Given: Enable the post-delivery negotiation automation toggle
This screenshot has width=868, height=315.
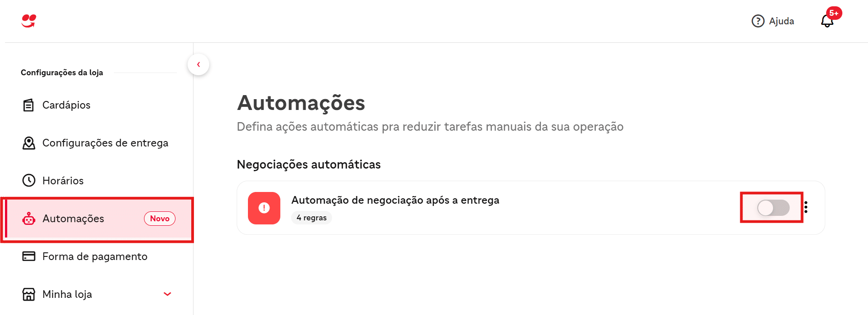Looking at the screenshot, I should (x=773, y=208).
